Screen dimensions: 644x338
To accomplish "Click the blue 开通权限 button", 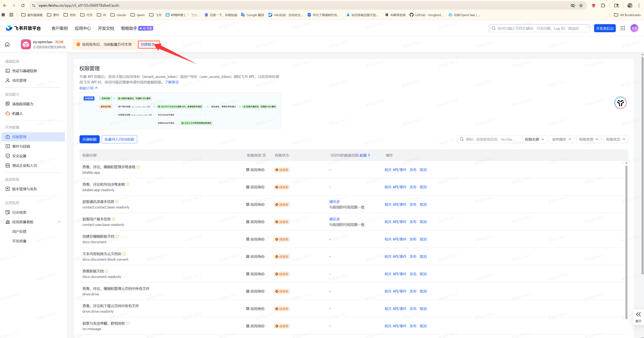I will (90, 139).
